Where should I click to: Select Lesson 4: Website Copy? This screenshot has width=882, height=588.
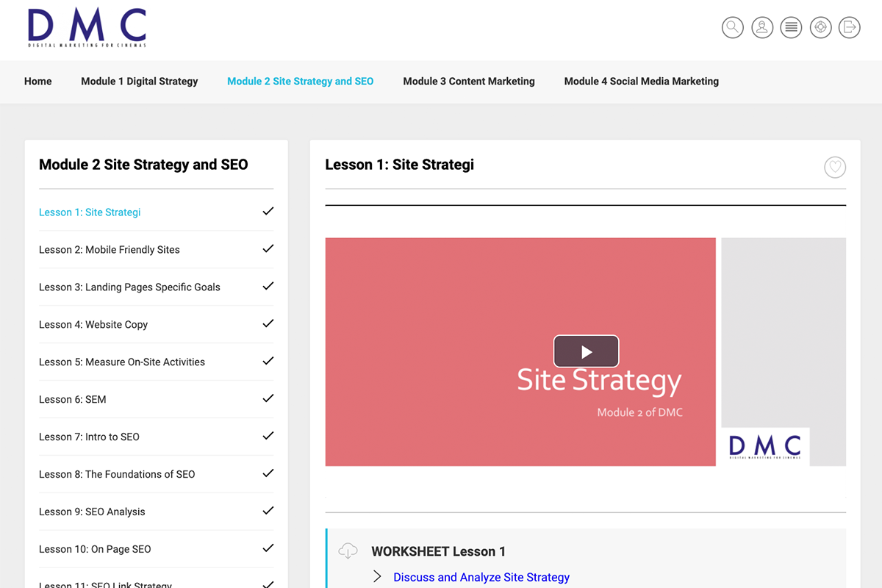point(93,325)
